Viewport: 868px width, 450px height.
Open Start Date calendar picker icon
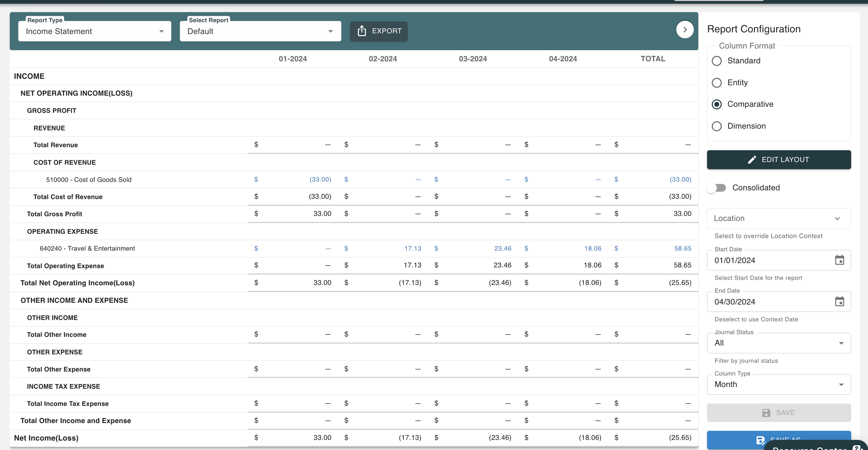click(x=839, y=260)
